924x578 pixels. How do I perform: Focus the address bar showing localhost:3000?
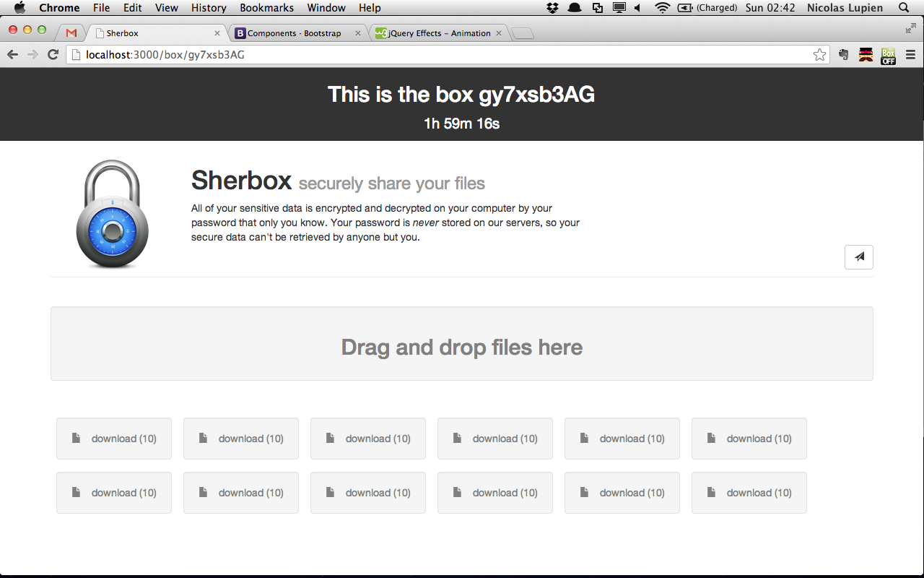click(448, 54)
